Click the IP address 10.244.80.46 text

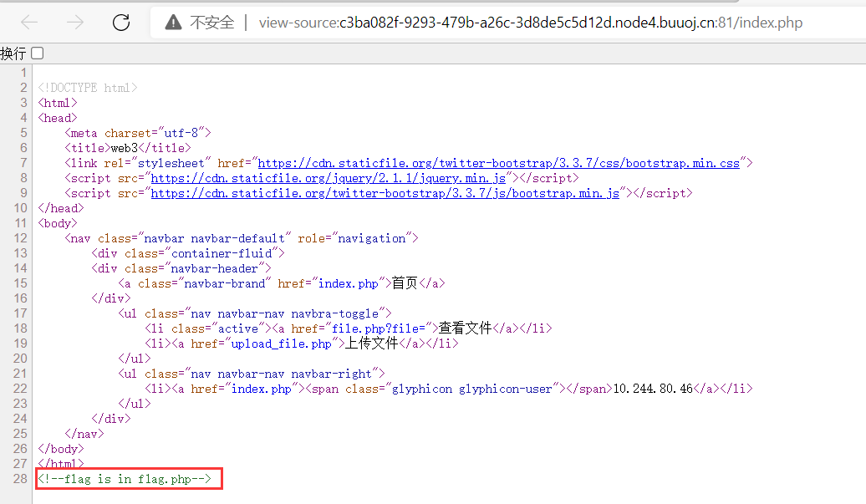pyautogui.click(x=653, y=389)
